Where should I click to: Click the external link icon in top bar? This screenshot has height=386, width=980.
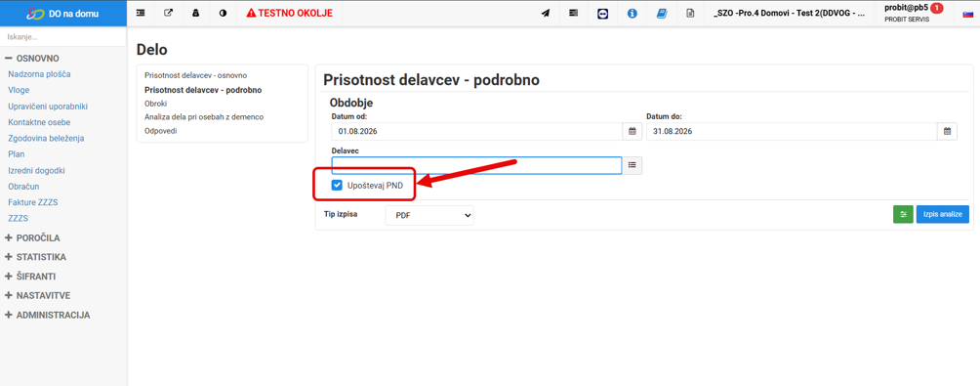pyautogui.click(x=168, y=13)
